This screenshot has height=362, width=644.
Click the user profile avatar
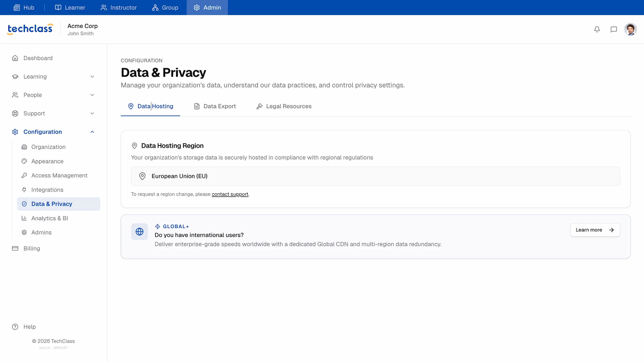(630, 29)
